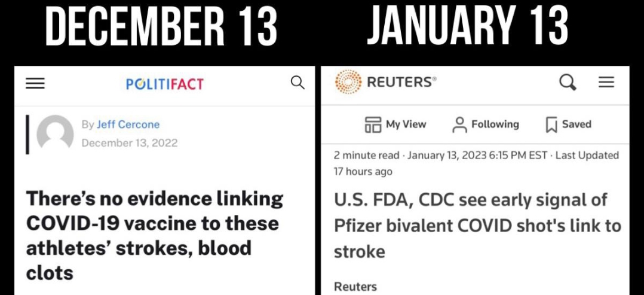
Task: Click the large DECEMBER 13 heading
Action: pos(161,27)
